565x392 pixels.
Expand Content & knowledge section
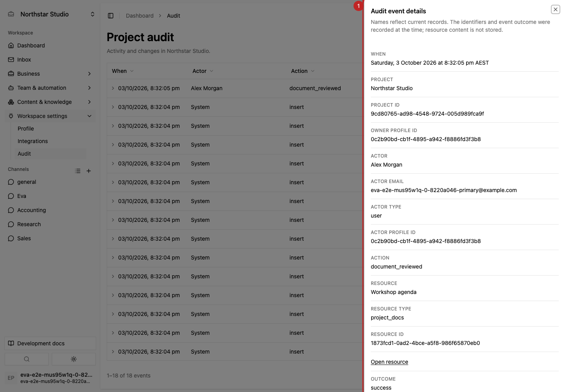50,102
